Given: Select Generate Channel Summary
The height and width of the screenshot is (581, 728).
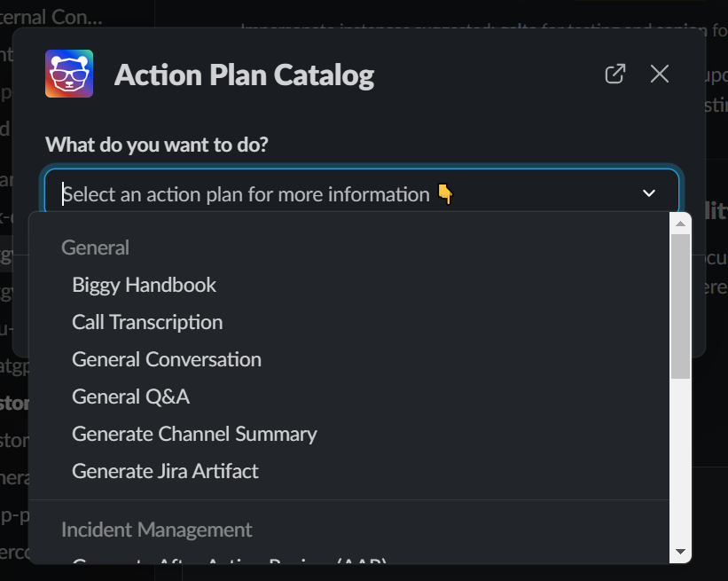Looking at the screenshot, I should coord(194,434).
